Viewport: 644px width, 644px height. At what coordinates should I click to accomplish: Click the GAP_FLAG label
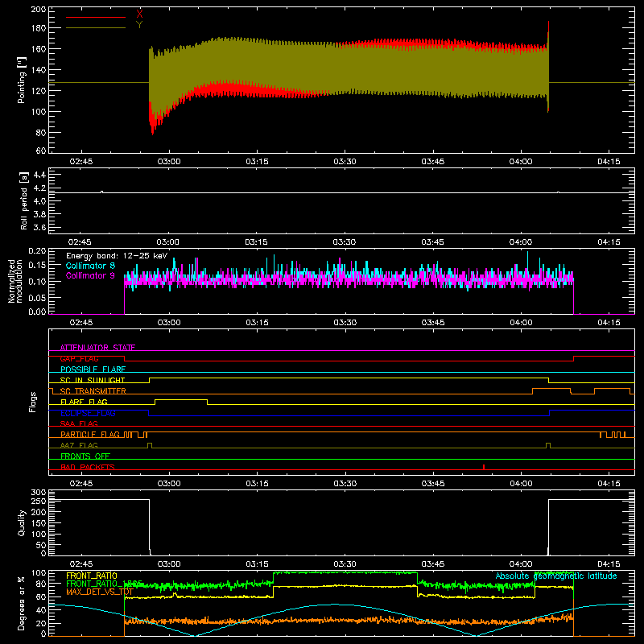tap(79, 358)
